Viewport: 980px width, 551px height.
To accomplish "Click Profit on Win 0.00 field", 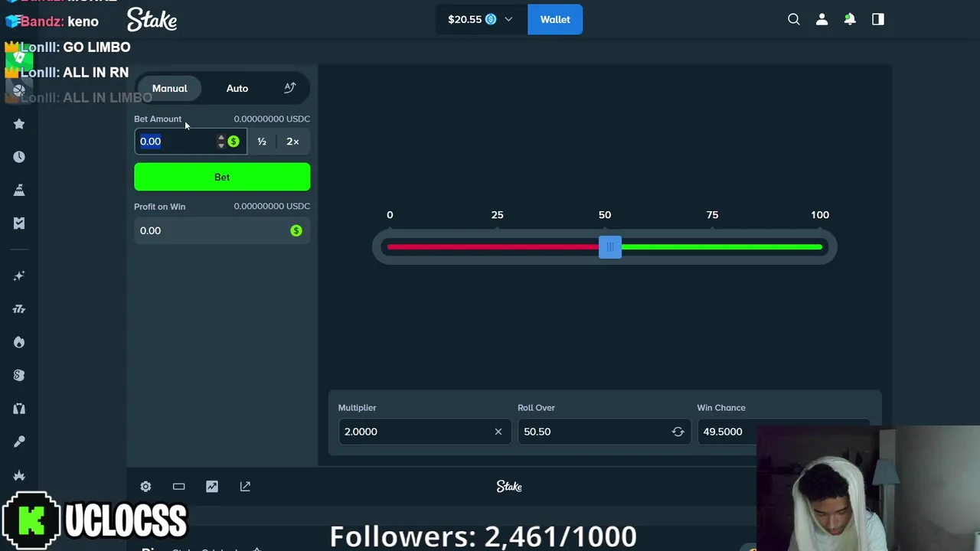I will click(x=222, y=230).
